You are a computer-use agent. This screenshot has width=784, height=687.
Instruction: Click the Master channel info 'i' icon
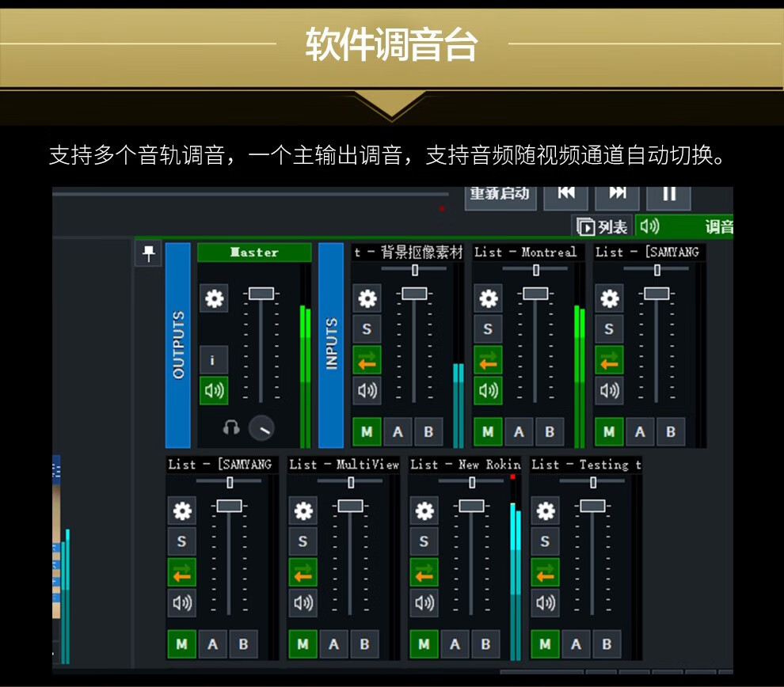(x=213, y=360)
